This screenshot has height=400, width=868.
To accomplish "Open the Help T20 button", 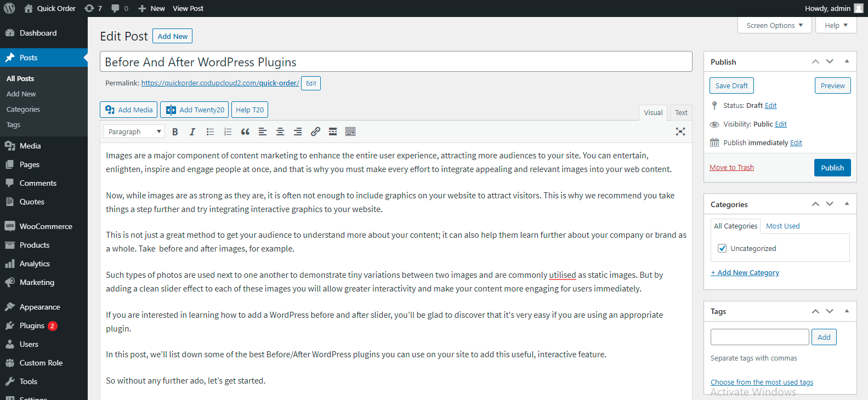I will 249,110.
